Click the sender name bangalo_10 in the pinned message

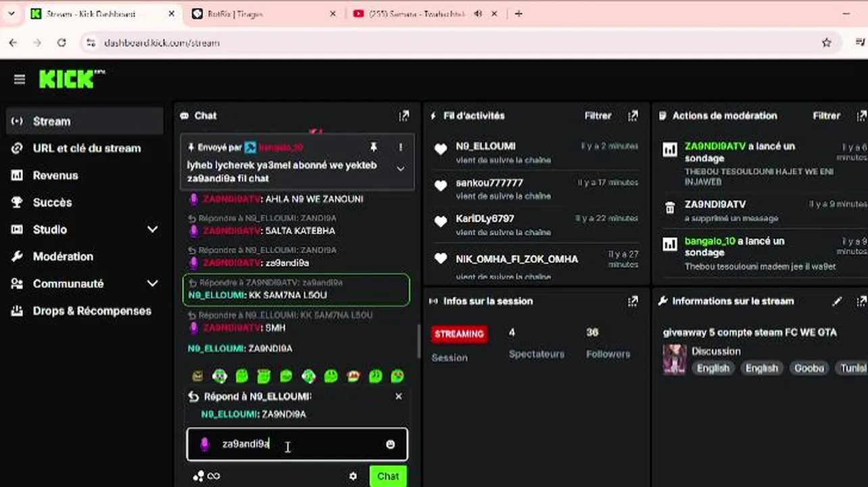pos(281,147)
